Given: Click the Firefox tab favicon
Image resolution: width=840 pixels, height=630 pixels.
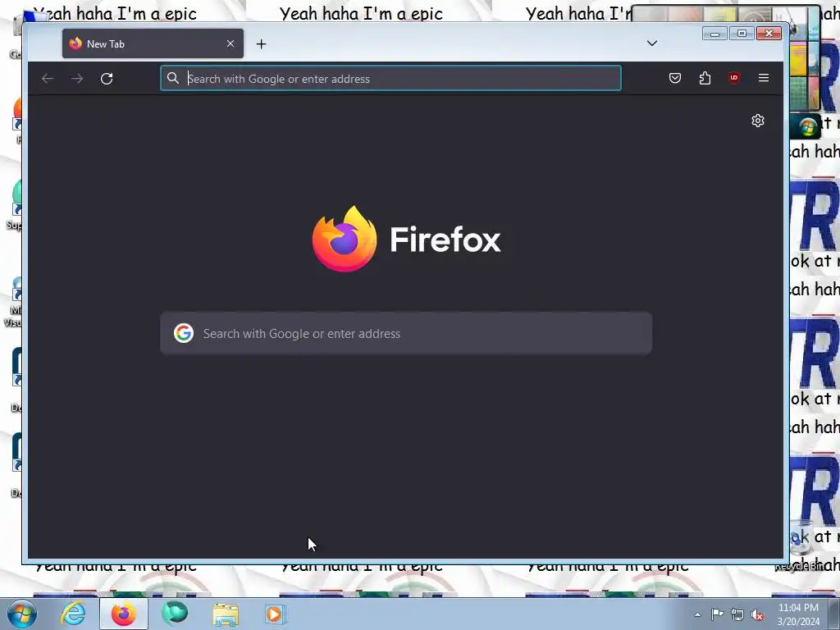Looking at the screenshot, I should point(75,43).
